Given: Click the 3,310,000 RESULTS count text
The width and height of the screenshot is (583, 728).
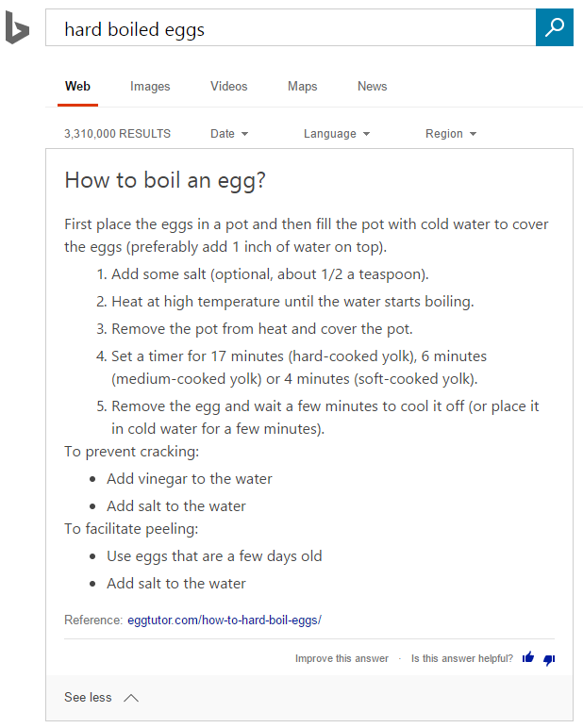Looking at the screenshot, I should click(118, 134).
